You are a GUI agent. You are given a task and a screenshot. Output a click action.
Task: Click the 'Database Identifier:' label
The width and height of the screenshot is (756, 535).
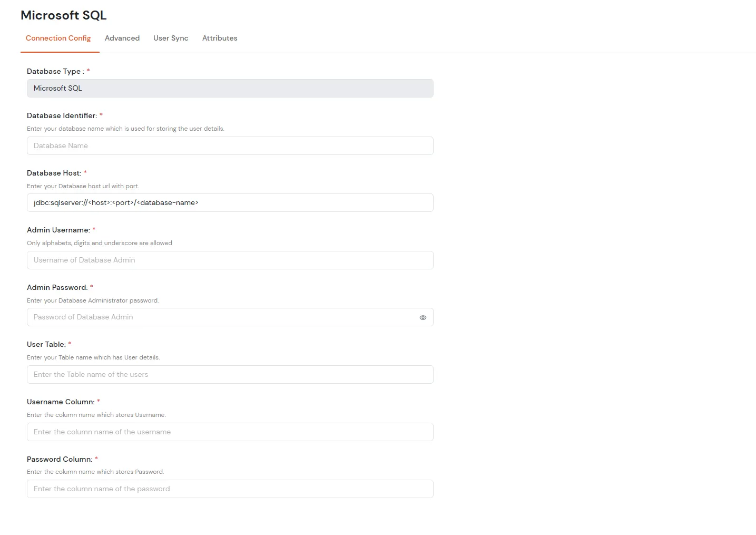(x=62, y=115)
